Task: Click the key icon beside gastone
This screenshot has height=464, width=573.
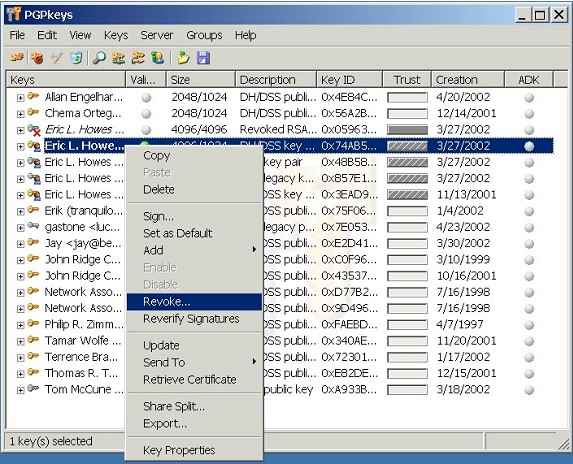Action: [x=33, y=226]
